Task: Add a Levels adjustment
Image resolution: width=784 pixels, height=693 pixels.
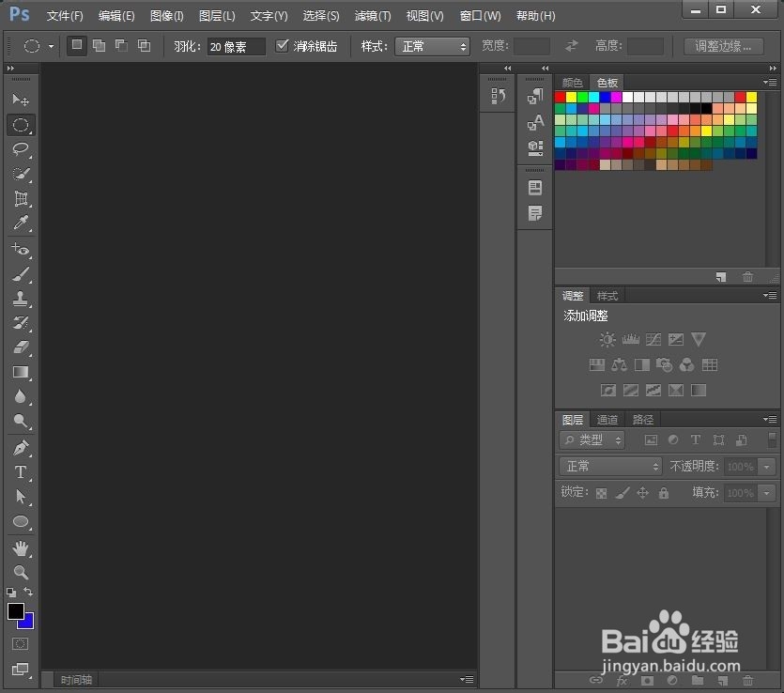Action: coord(631,340)
